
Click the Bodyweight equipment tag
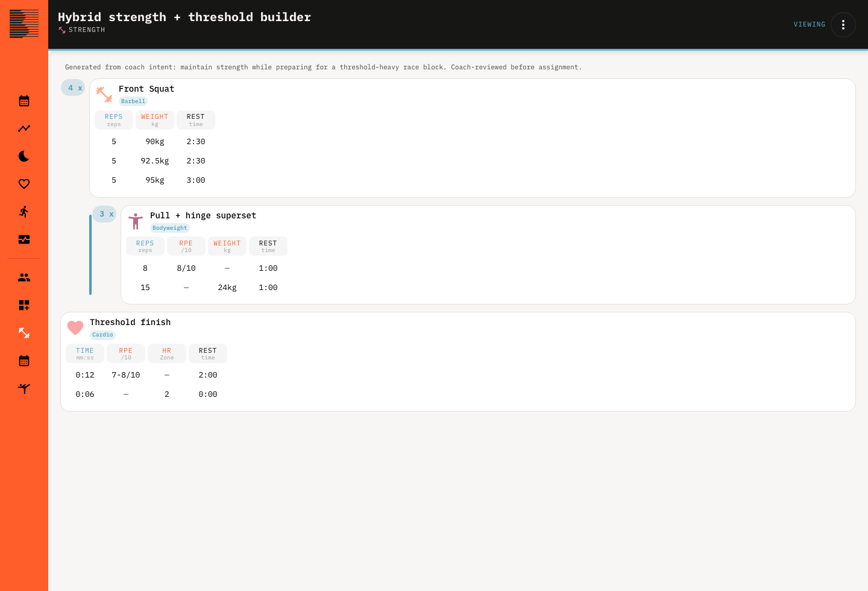pyautogui.click(x=170, y=228)
